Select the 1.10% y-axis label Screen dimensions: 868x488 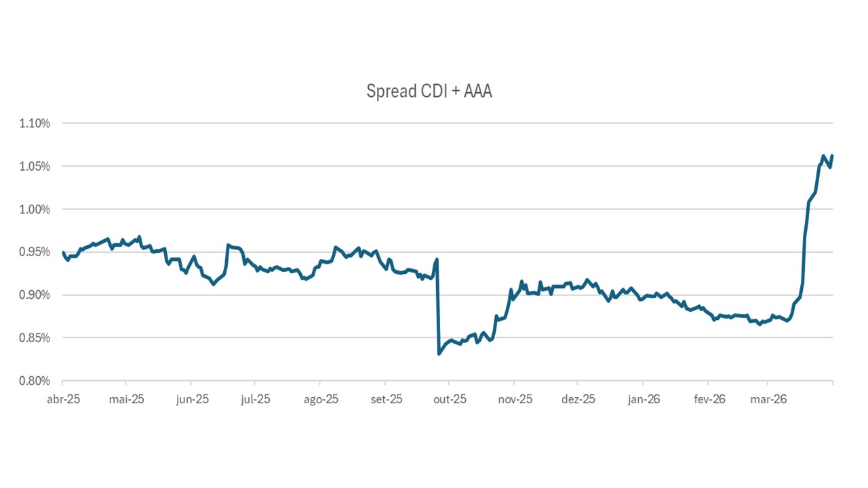pos(35,123)
